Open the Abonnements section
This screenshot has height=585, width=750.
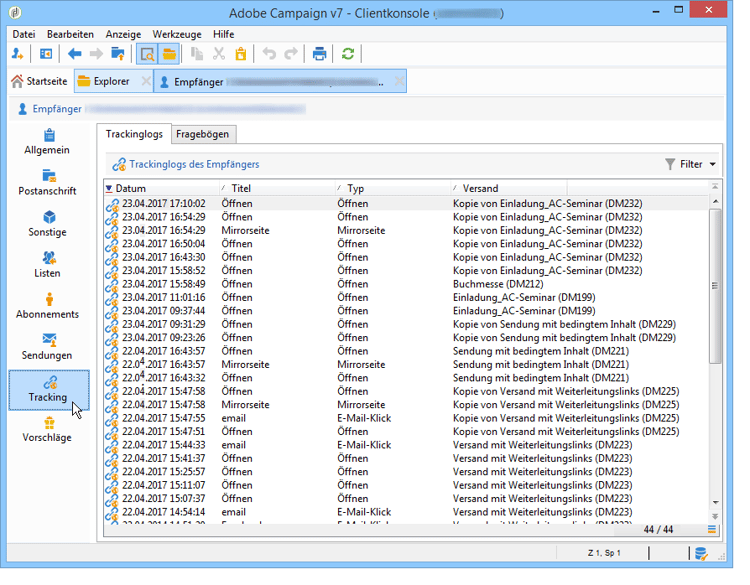click(x=47, y=307)
